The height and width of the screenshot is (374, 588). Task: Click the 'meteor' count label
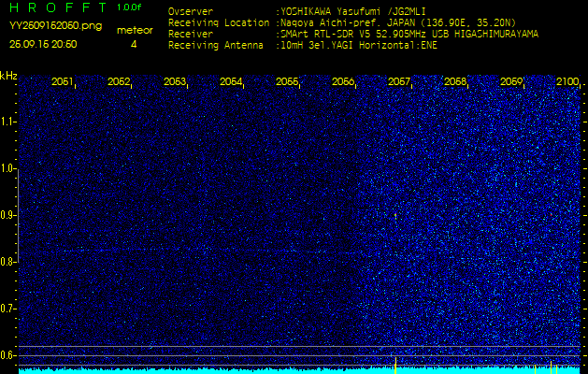coord(135,31)
